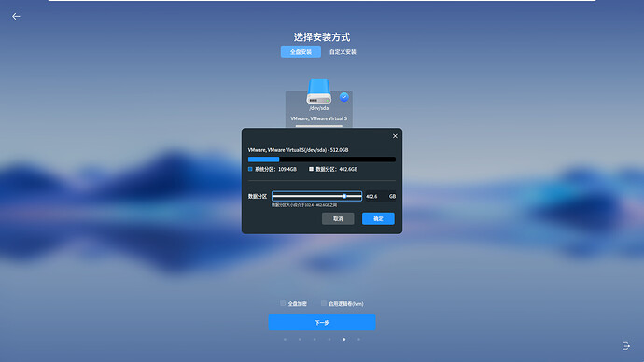Enable the 全盘加密 checkbox
Screen dimensions: 644x362
pos(283,303)
